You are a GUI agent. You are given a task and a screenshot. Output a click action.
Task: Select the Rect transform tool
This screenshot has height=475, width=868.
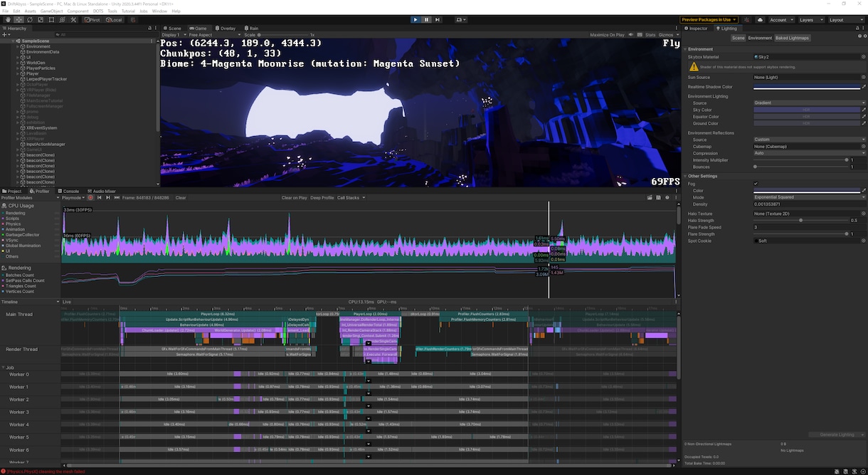[x=51, y=20]
